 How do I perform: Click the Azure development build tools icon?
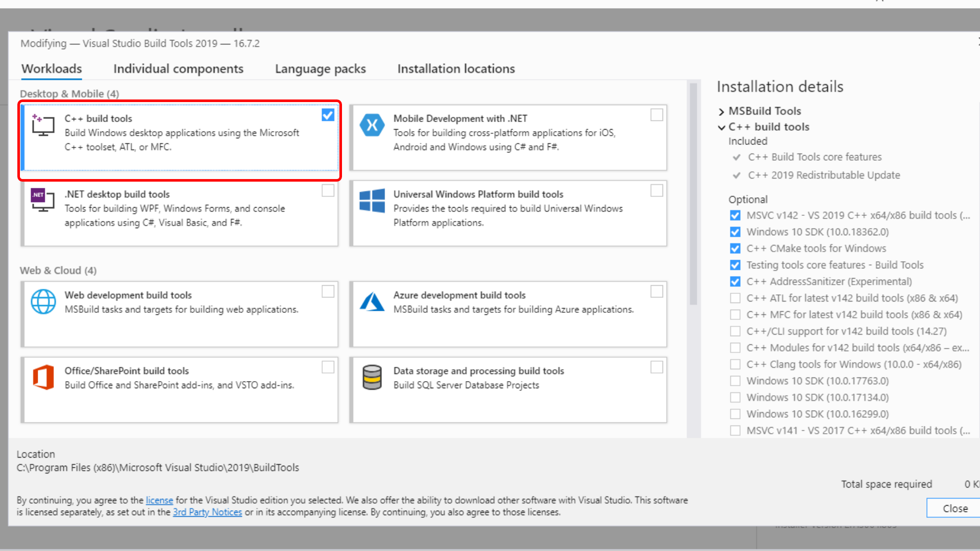point(372,302)
